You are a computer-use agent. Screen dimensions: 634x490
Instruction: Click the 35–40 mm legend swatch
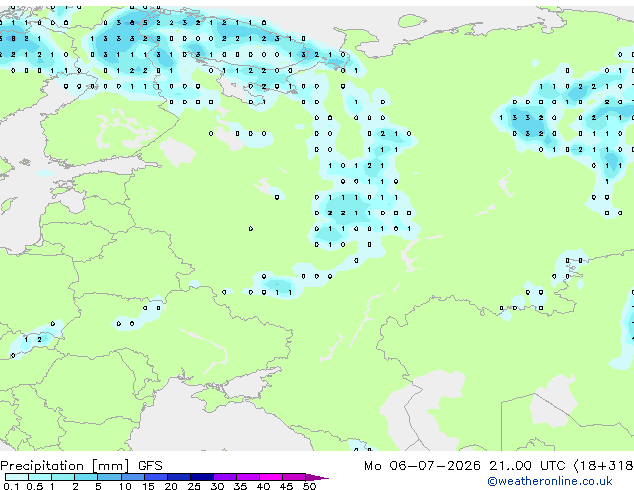[x=247, y=477]
